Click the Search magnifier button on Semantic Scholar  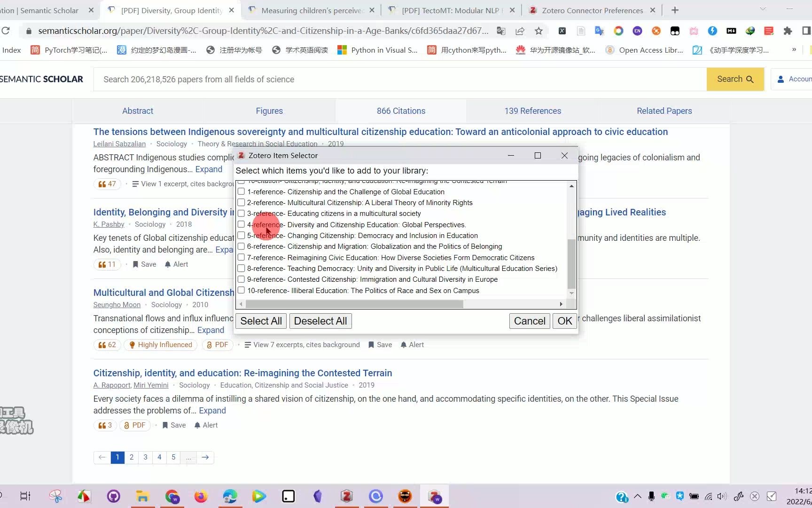tap(734, 79)
